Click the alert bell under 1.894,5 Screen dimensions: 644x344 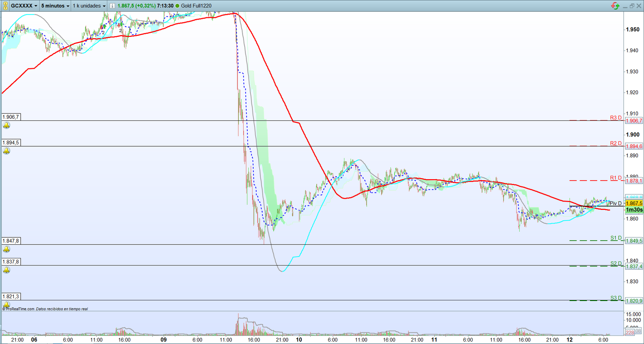6,151
